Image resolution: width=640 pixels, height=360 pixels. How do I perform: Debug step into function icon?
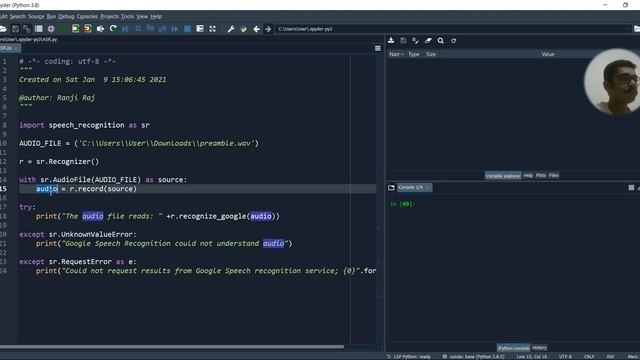point(150,29)
